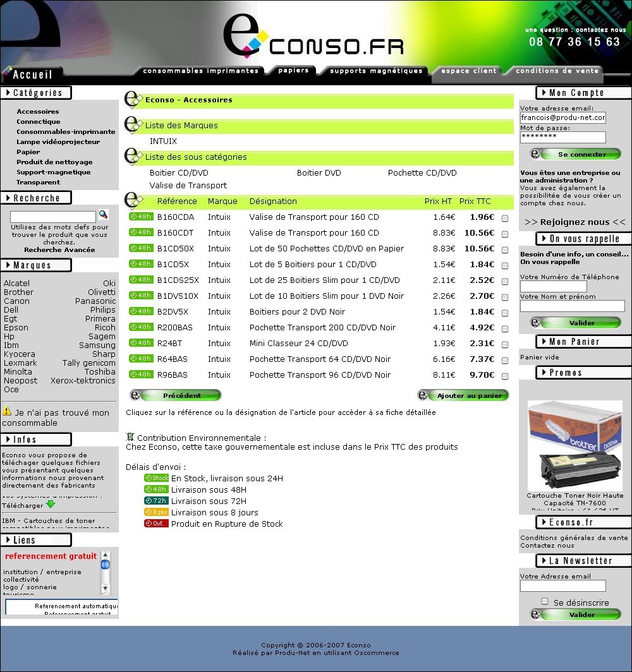Open consommables imprimantes tab
The width and height of the screenshot is (632, 672).
click(201, 71)
